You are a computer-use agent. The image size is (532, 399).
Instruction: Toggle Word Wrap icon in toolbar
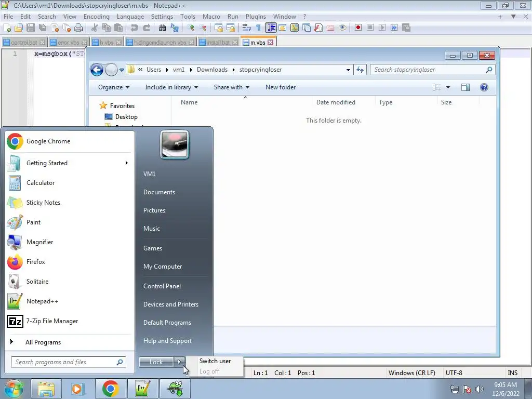pos(247,28)
